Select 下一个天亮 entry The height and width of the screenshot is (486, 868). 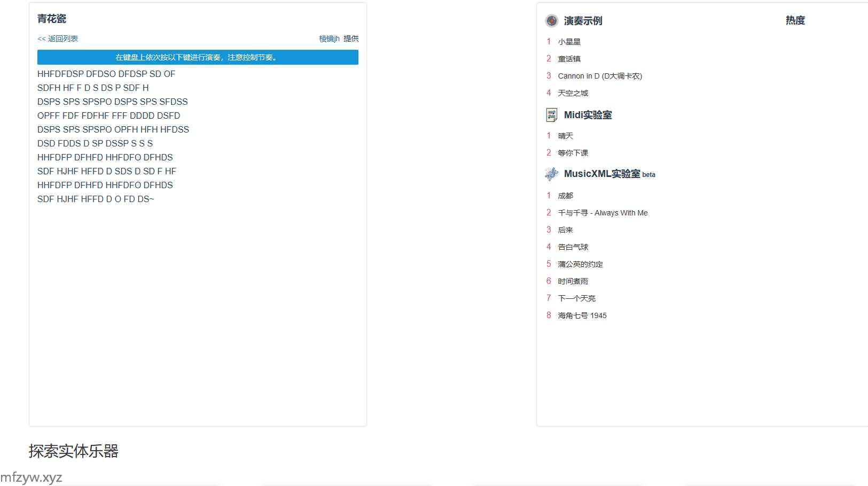coord(576,298)
